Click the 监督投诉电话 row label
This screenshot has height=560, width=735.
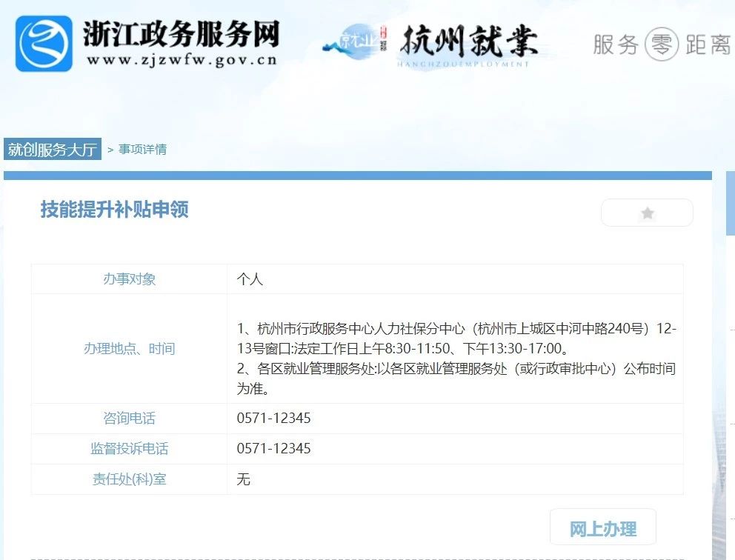(129, 449)
